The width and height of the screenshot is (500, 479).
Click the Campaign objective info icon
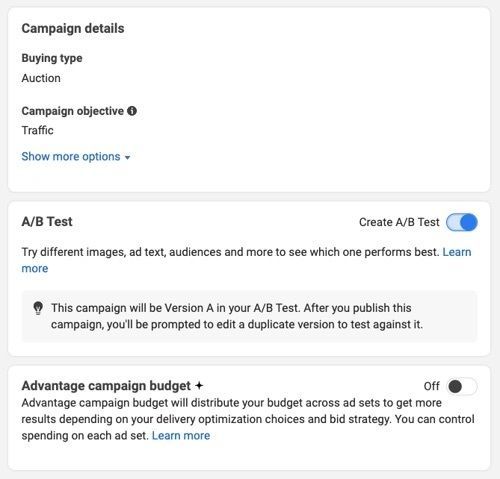[x=132, y=111]
